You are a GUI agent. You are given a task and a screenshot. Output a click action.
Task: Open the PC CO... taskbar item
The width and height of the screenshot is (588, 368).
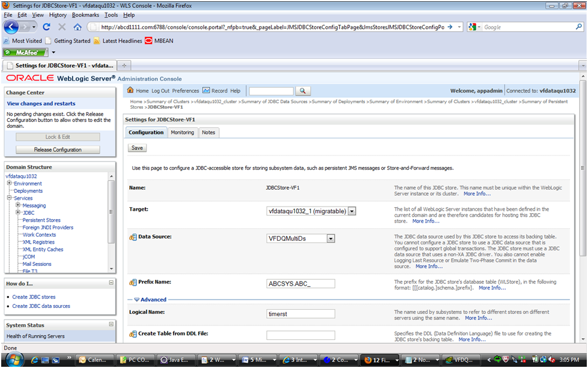[x=135, y=360]
